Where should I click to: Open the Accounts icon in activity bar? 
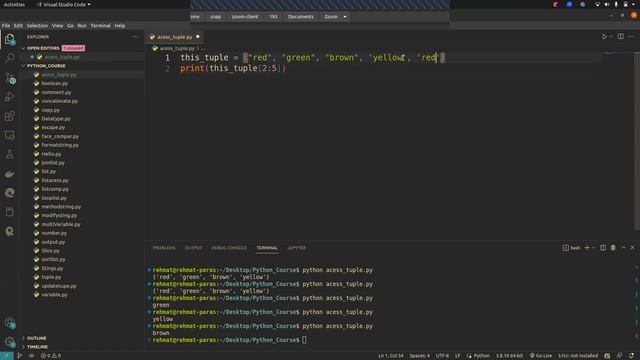pos(9,323)
